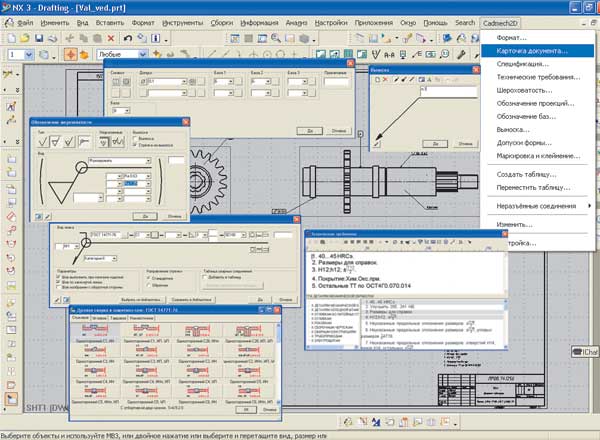Image resolution: width=600 pixels, height=440 pixels.
Task: Click the text field in leader note dialog
Action: click(x=448, y=91)
